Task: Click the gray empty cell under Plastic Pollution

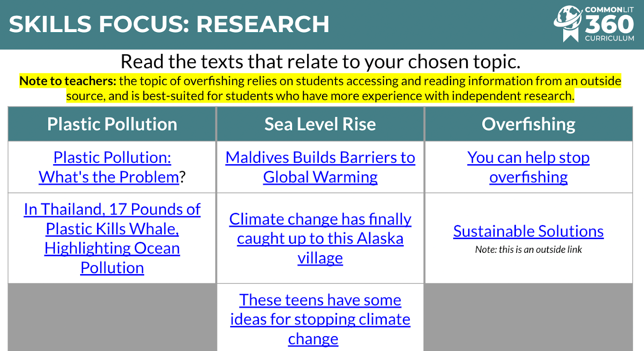Action: pos(112,317)
